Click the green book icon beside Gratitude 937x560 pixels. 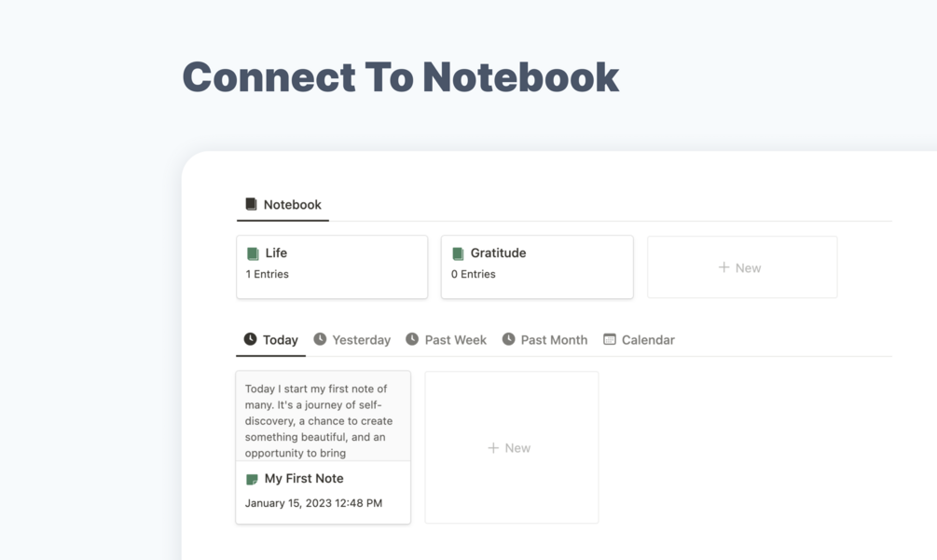point(458,253)
